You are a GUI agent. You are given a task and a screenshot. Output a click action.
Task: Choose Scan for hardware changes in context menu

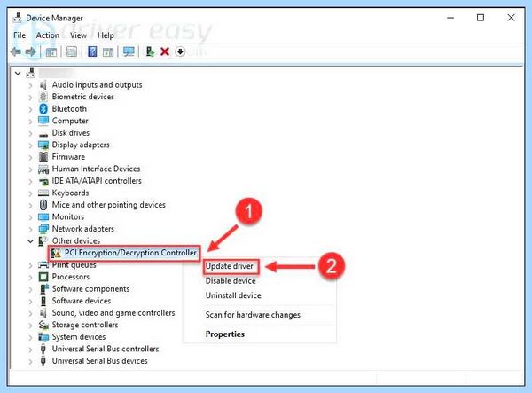pyautogui.click(x=253, y=315)
